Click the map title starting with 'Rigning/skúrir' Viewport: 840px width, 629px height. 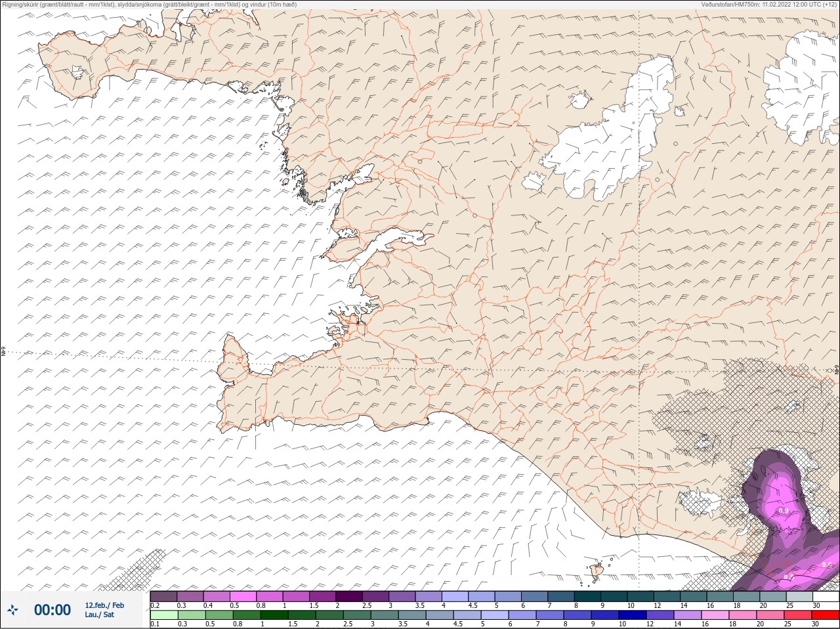click(x=149, y=4)
